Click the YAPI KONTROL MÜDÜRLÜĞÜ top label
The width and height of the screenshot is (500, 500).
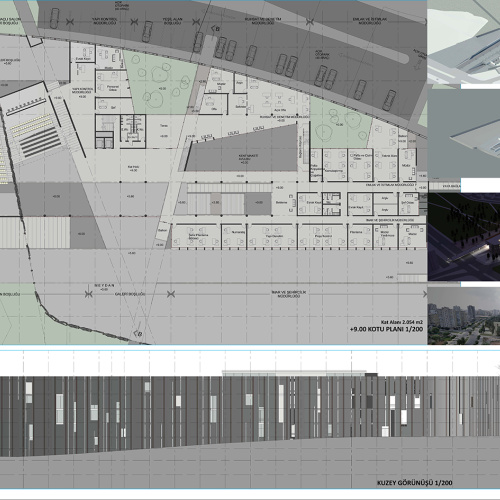pos(104,21)
